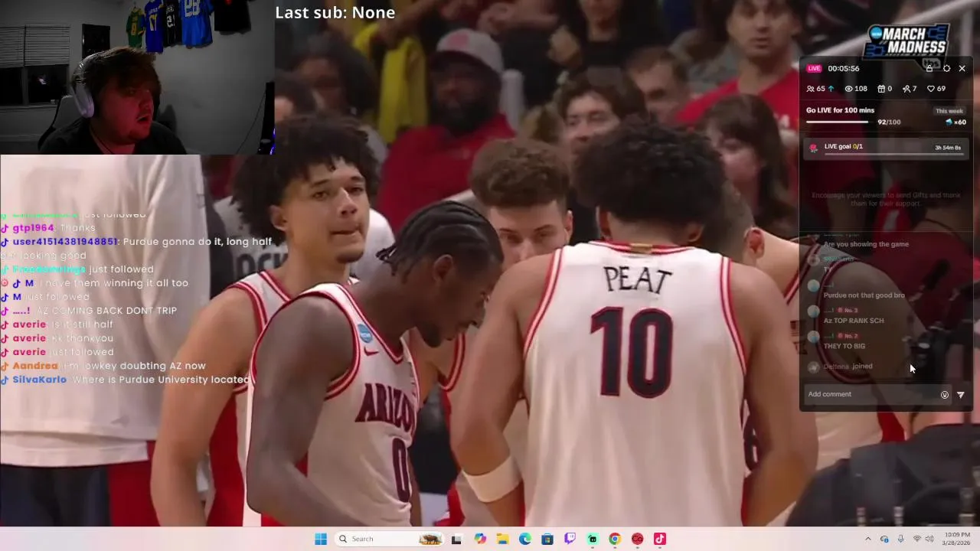Close the TikTok LIVE overlay panel
980x551 pixels.
coord(962,68)
